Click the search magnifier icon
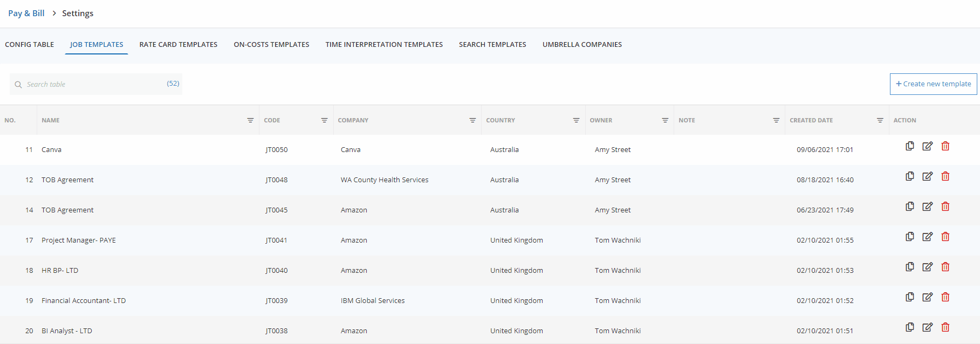 [18, 85]
